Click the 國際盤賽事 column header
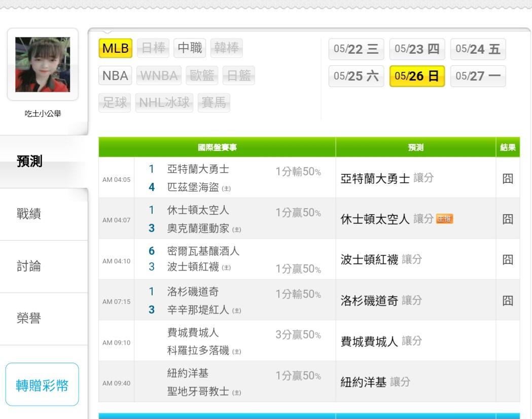This screenshot has height=419, width=532. pos(217,147)
